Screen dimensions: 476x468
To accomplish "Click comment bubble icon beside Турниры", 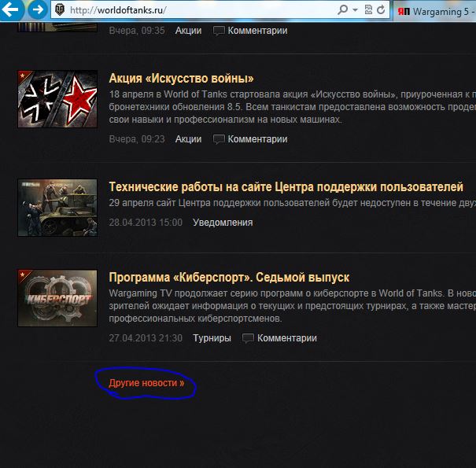I will 248,338.
